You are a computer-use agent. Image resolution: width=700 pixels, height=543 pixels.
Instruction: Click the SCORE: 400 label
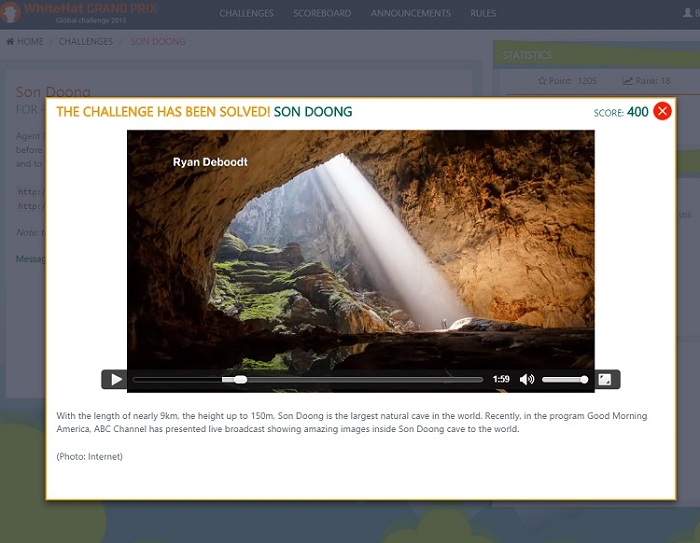(x=621, y=112)
